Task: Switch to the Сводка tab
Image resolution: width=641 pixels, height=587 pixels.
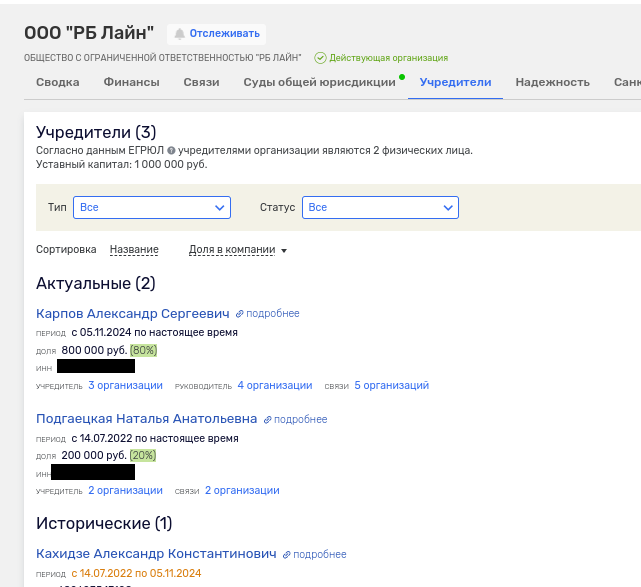Action: 58,82
